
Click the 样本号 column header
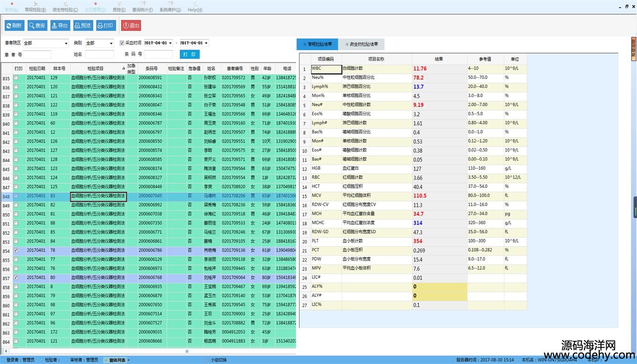click(x=60, y=69)
